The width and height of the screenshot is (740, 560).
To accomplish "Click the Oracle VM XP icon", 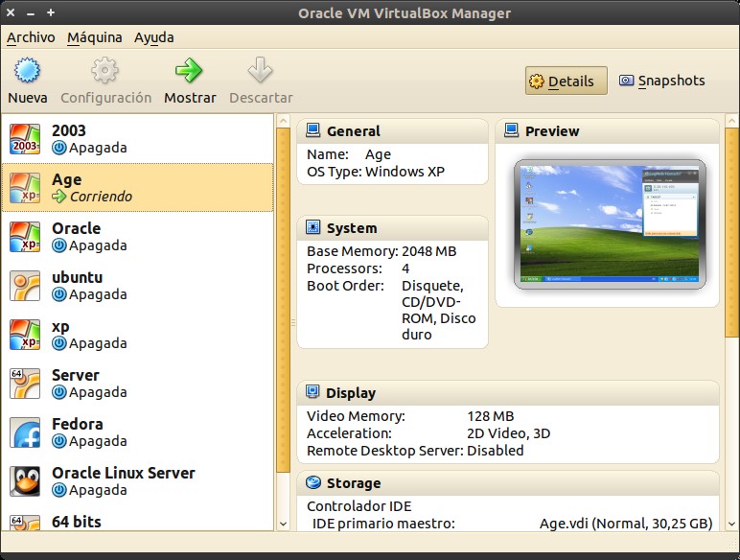I will (25, 237).
